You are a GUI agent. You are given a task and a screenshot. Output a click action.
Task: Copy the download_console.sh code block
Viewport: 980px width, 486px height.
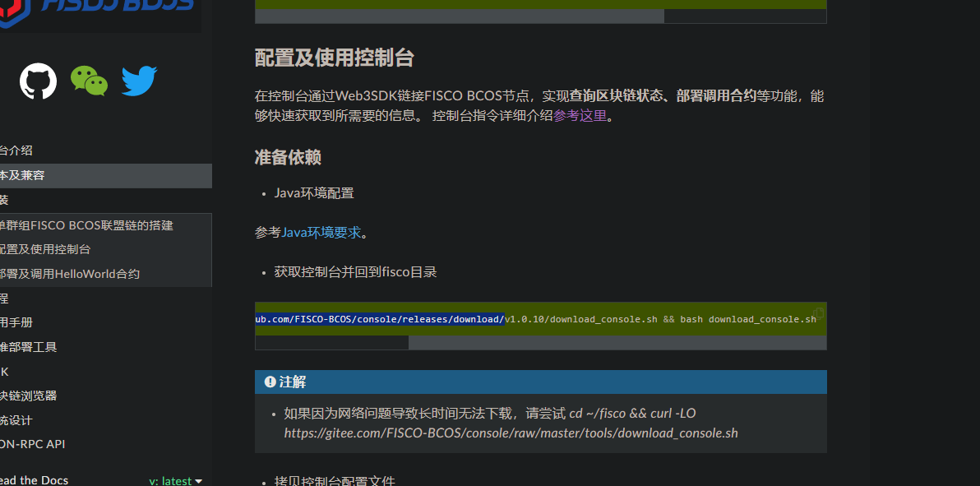click(x=817, y=313)
